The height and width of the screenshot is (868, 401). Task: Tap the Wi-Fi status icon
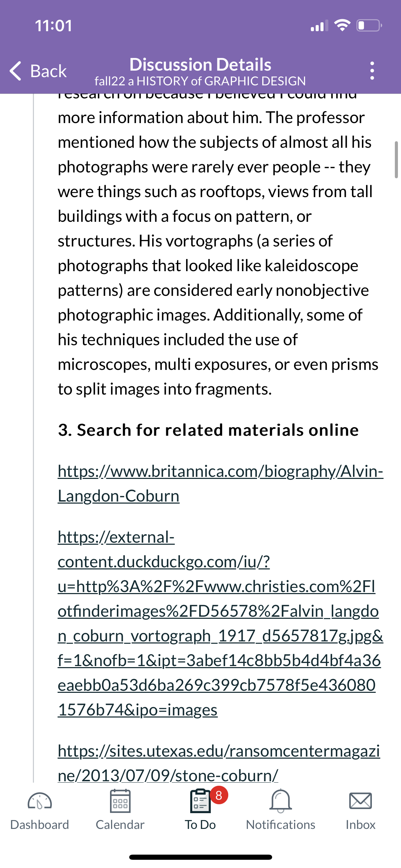pos(342,25)
